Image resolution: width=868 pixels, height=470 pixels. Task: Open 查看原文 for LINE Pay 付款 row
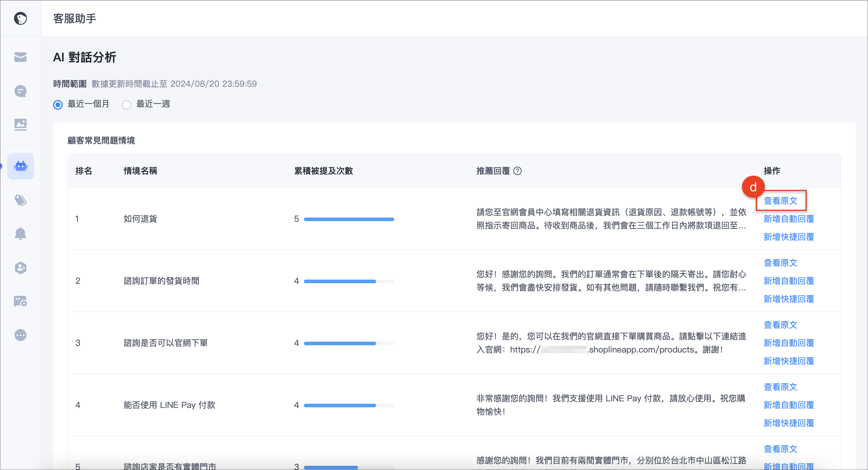tap(780, 387)
